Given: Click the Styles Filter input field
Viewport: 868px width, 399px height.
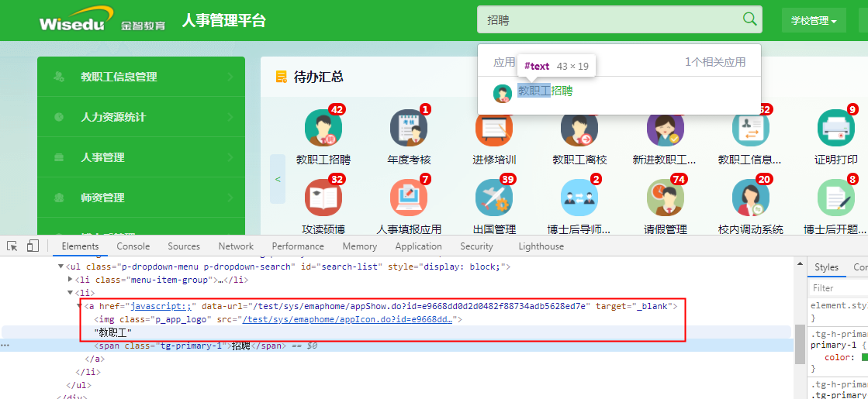Looking at the screenshot, I should point(838,288).
